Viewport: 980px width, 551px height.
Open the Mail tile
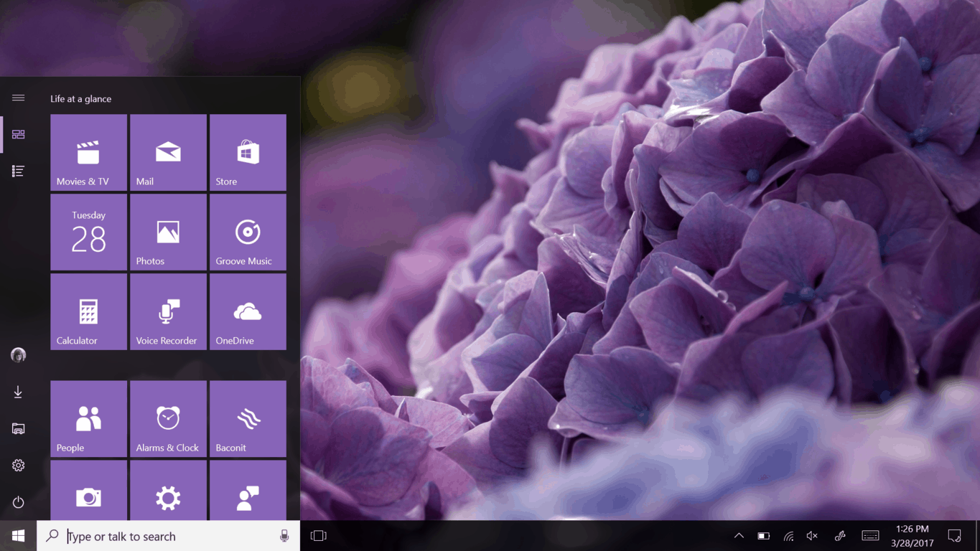tap(169, 152)
